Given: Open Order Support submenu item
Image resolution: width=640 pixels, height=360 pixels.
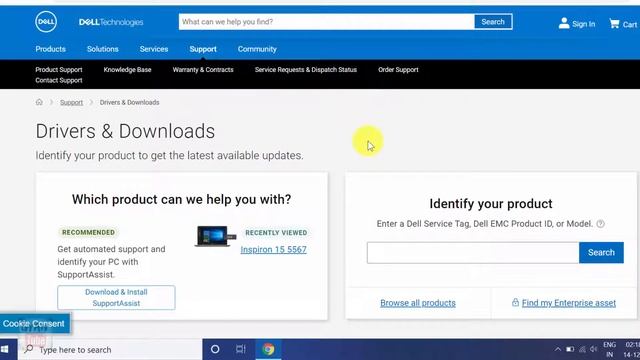Looking at the screenshot, I should point(398,70).
